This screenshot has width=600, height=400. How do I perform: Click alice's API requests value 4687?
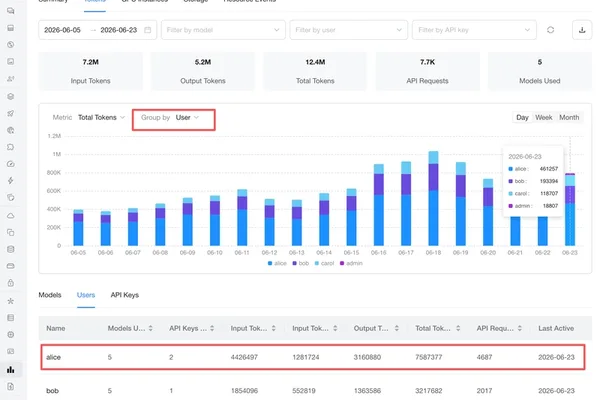point(484,357)
